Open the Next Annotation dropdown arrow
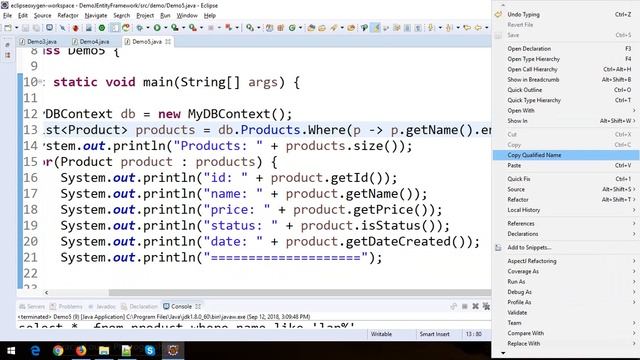640x360 pixels. pos(440,28)
